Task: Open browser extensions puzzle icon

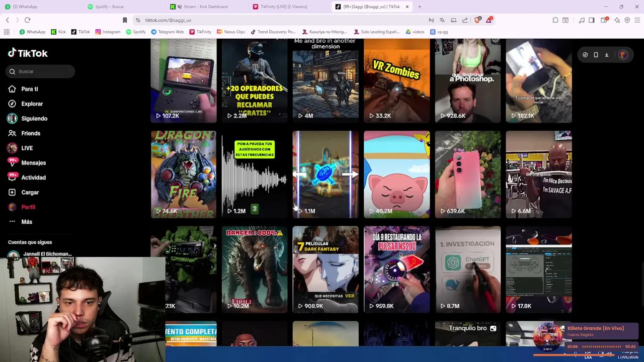Action: 555,20
